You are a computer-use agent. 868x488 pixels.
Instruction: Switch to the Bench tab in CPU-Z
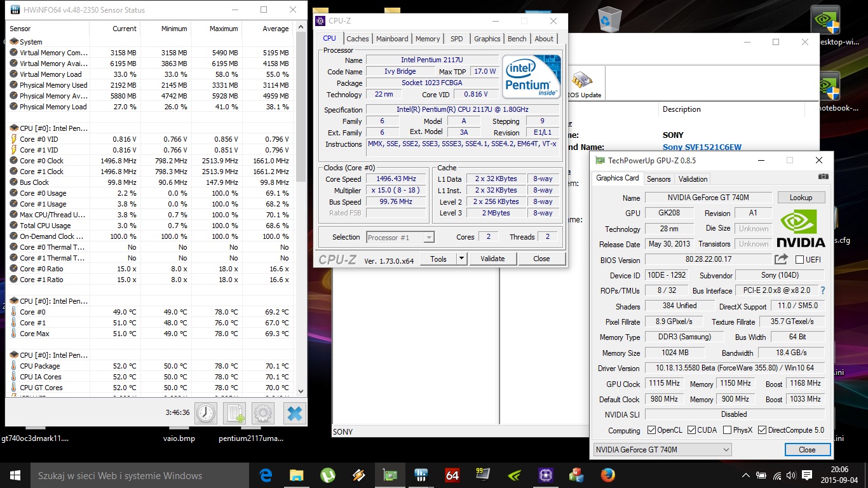point(517,39)
